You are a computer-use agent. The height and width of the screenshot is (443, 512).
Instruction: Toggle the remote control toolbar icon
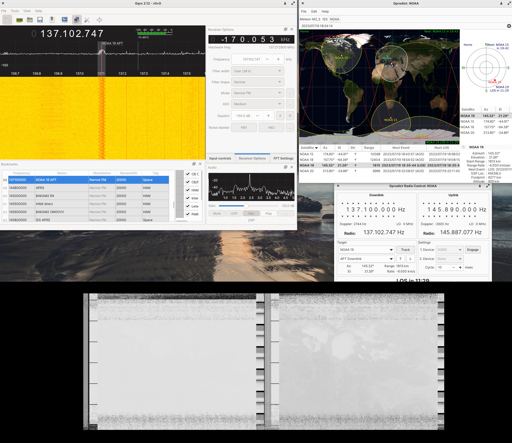click(x=76, y=20)
